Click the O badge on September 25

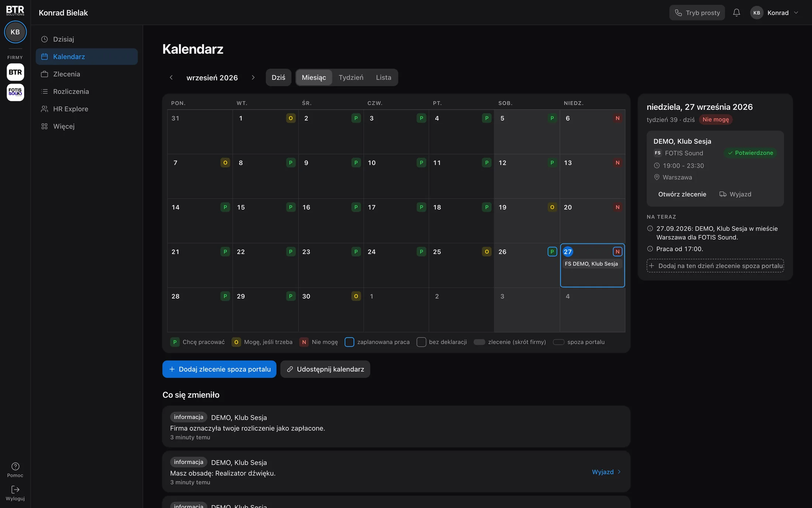click(x=487, y=252)
